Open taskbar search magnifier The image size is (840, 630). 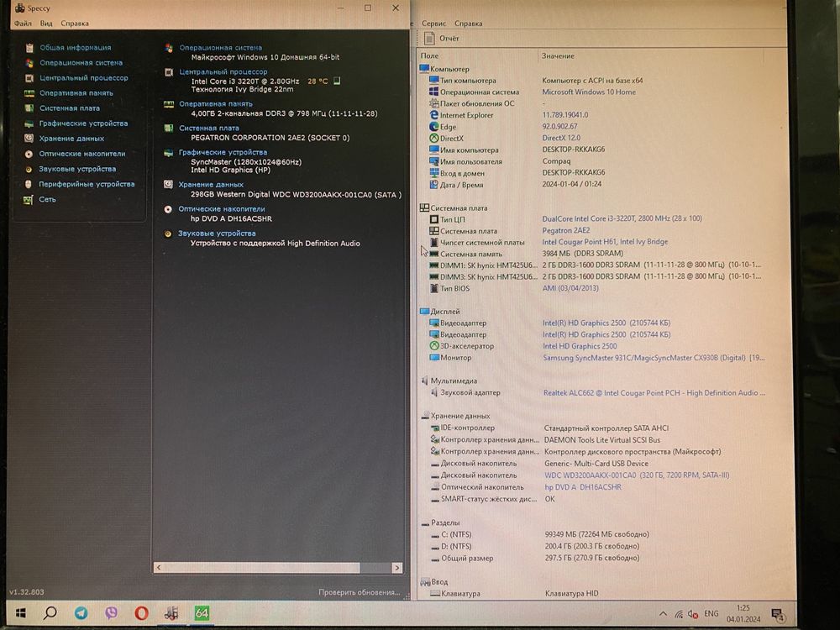click(50, 612)
